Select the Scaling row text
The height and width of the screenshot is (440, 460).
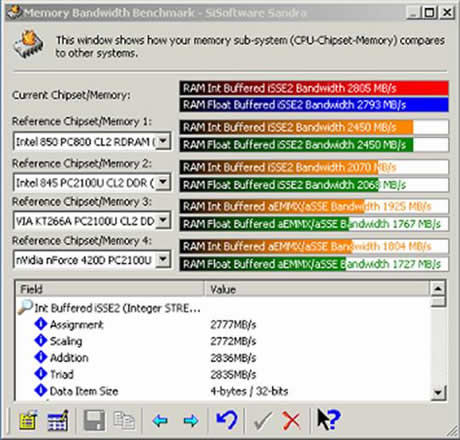point(66,341)
